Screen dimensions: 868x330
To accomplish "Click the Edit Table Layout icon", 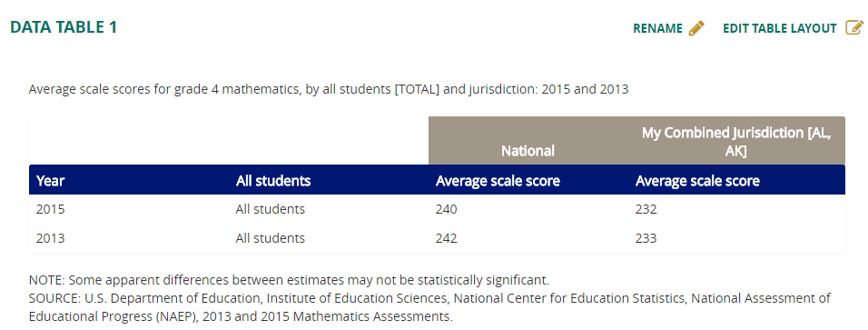I will [854, 27].
